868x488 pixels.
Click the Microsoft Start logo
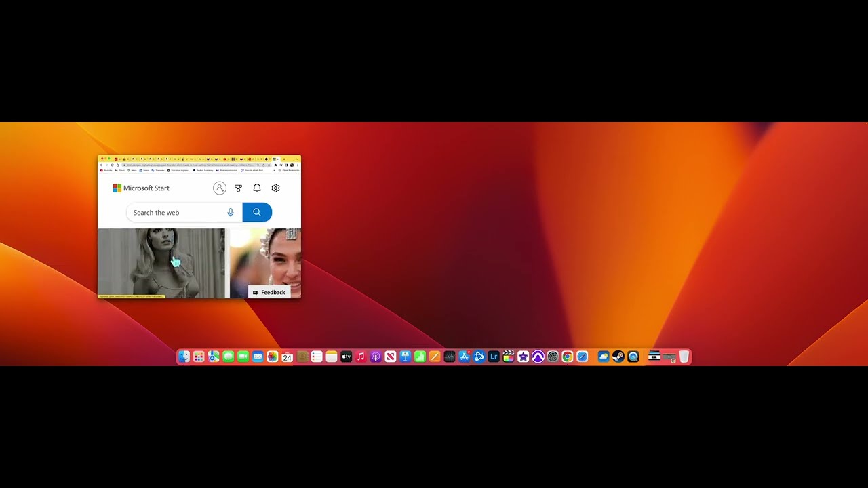tap(141, 188)
